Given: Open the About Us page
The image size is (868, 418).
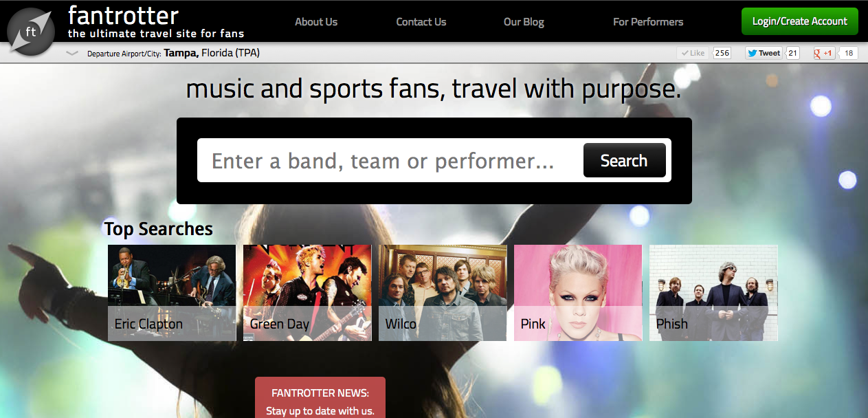Looking at the screenshot, I should tap(315, 21).
